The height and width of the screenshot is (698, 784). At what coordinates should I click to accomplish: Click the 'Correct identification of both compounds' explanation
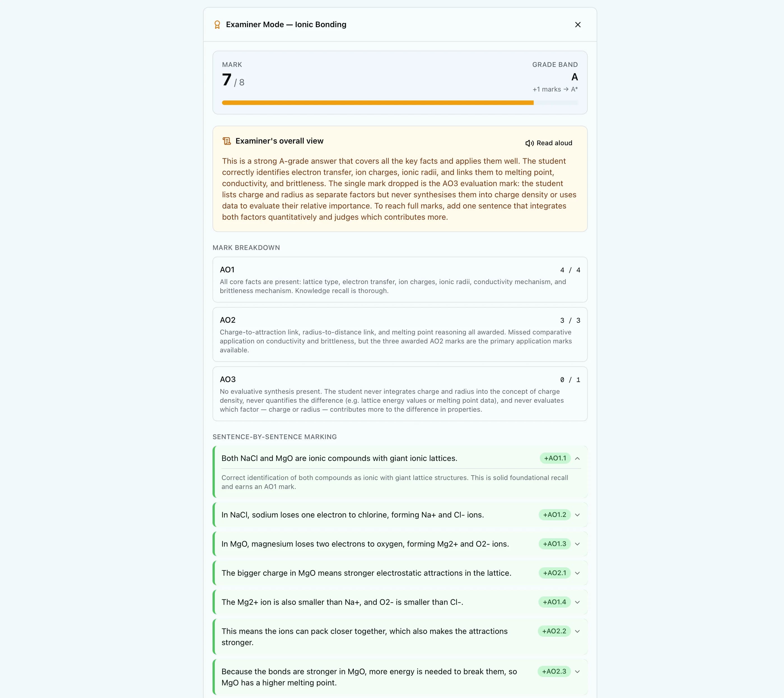point(395,482)
